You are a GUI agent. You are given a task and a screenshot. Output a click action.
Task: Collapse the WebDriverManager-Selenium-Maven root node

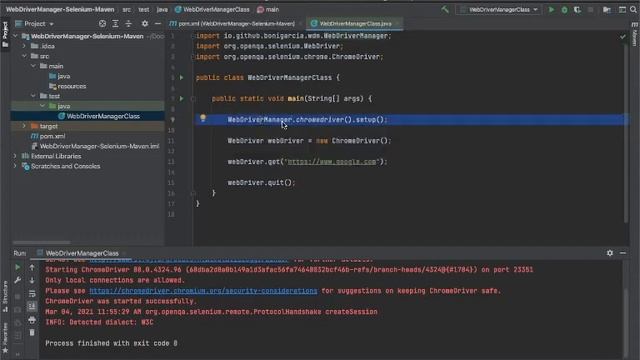[x=15, y=36]
